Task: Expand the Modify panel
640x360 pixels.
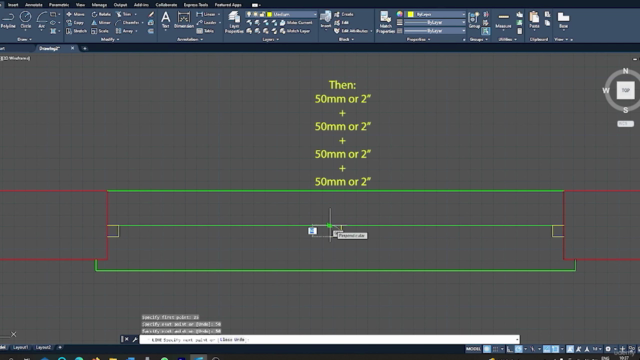Action: pyautogui.click(x=110, y=40)
